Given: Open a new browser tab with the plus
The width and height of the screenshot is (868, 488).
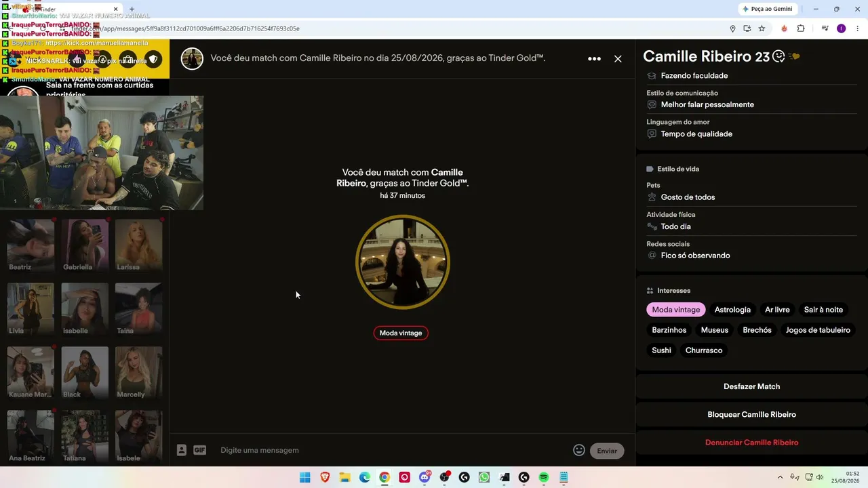Looking at the screenshot, I should 132,9.
